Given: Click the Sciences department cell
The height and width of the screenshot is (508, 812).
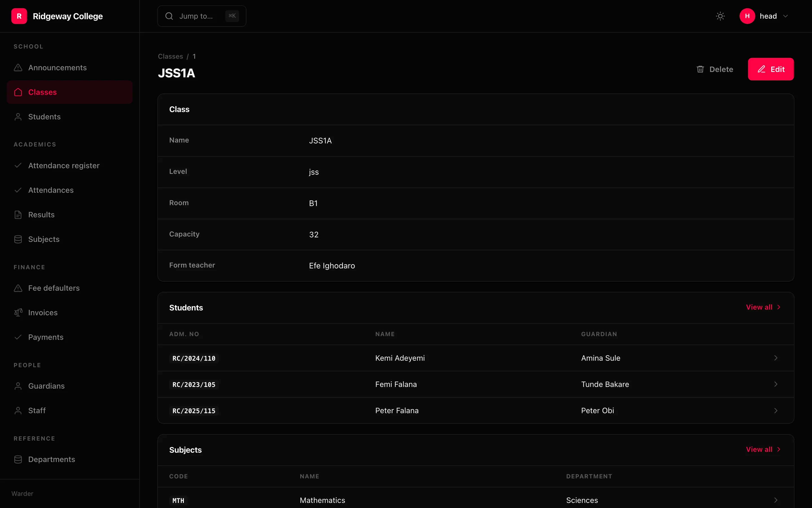Looking at the screenshot, I should 582,501.
